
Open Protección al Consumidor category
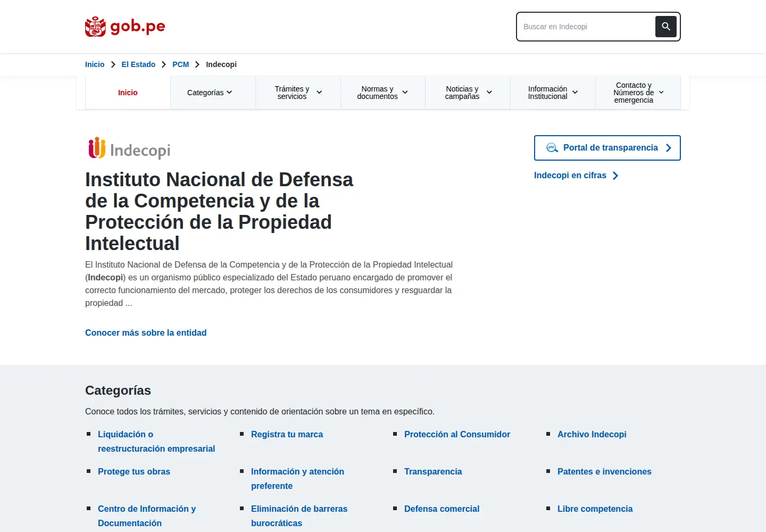click(x=457, y=435)
